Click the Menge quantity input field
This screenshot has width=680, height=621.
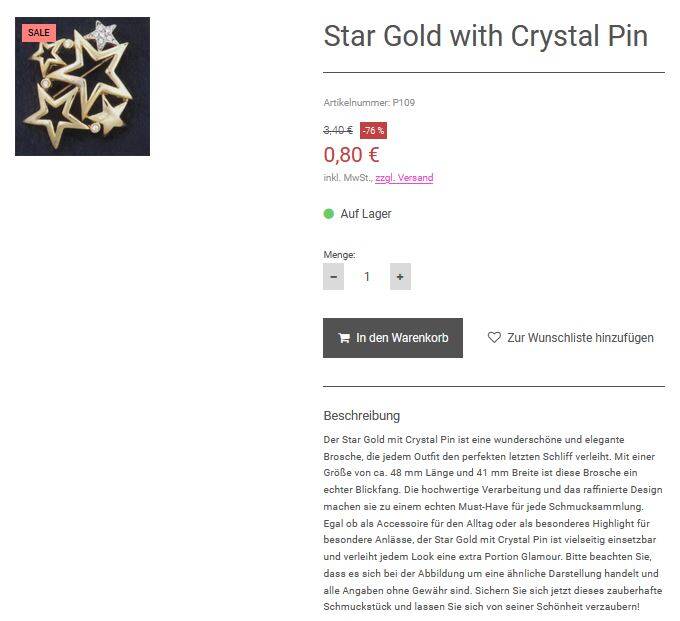(x=367, y=276)
